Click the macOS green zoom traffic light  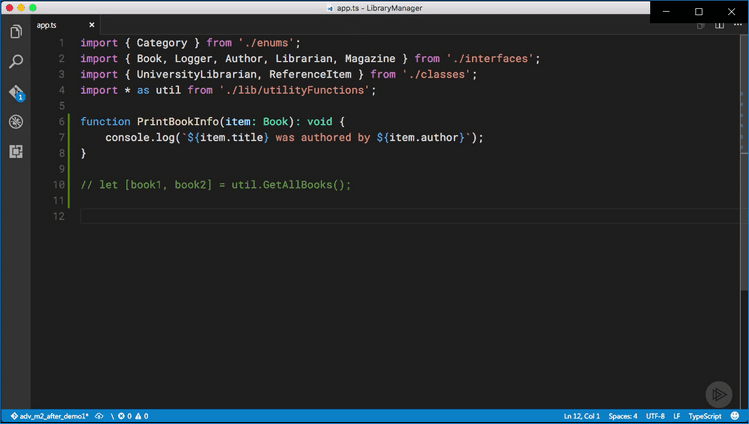(32, 8)
